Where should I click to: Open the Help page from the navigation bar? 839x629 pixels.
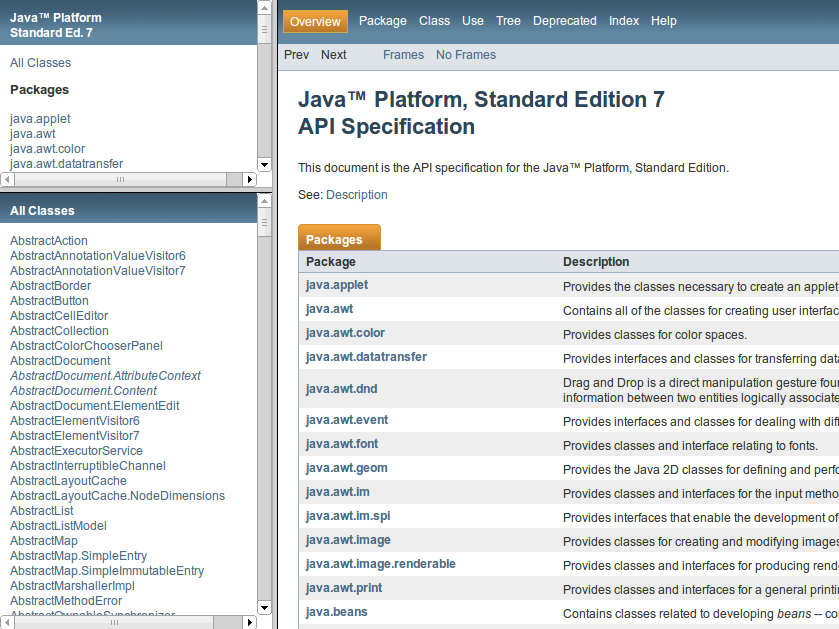(x=663, y=21)
